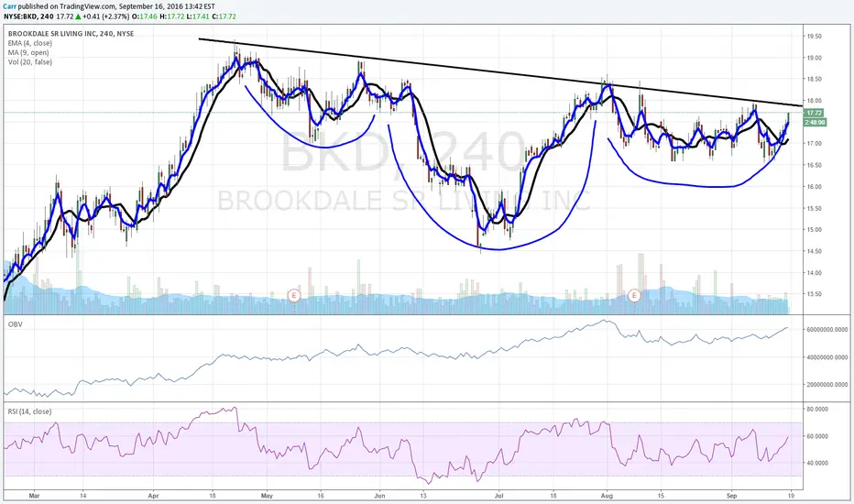Click RSI axis value "40.0000"
Image resolution: width=854 pixels, height=504 pixels.
click(817, 463)
